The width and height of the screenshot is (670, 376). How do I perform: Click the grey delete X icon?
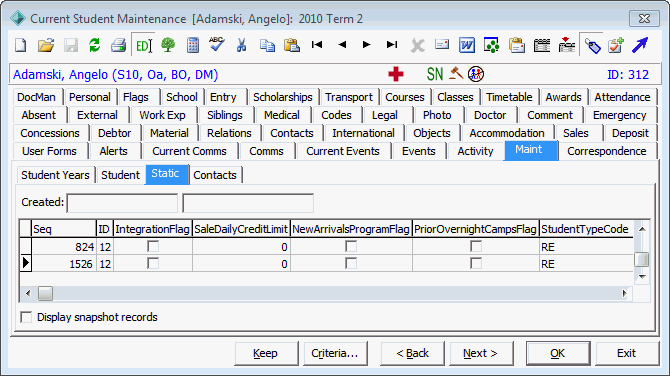tap(417, 45)
